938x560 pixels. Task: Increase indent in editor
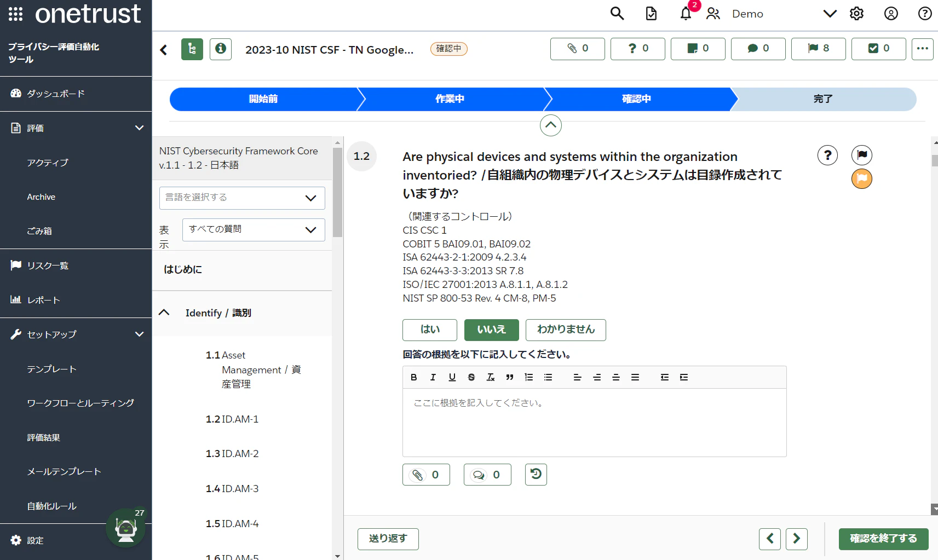tap(684, 377)
